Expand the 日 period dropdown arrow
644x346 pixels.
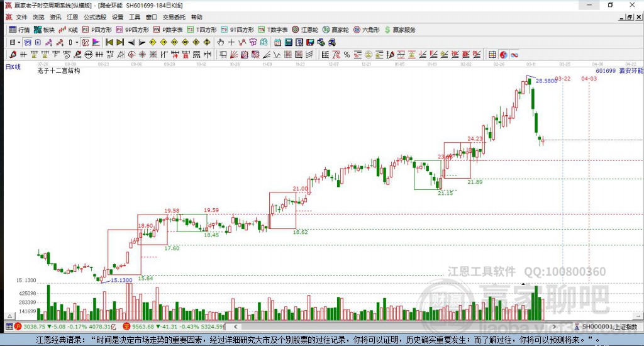(x=19, y=42)
